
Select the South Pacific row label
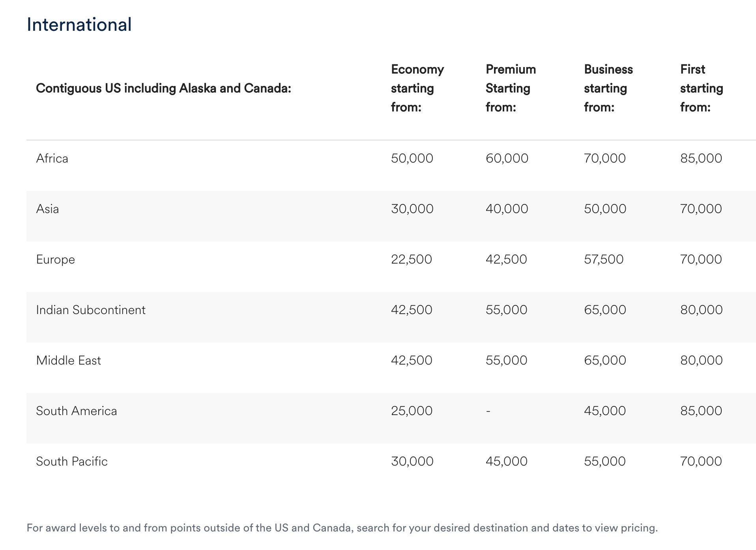point(72,462)
